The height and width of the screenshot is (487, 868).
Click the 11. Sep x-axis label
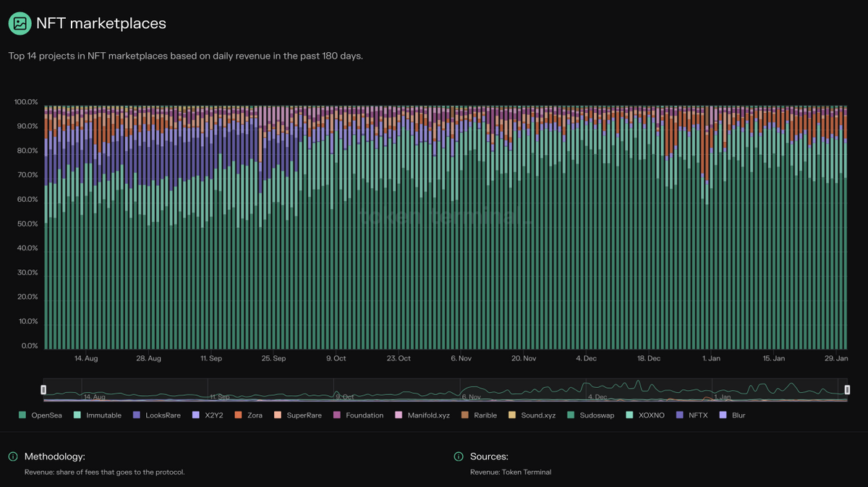click(x=211, y=358)
